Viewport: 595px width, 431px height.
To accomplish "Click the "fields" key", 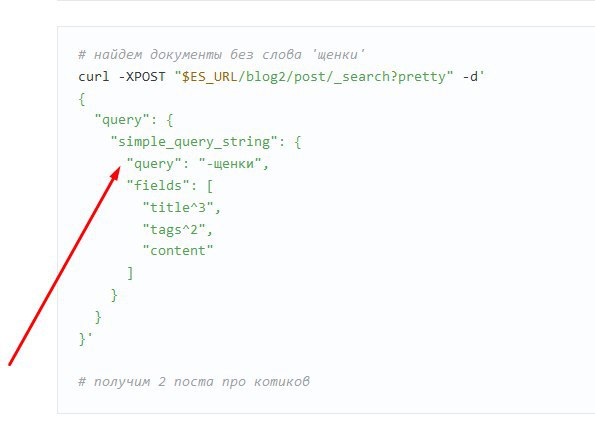I will click(158, 186).
